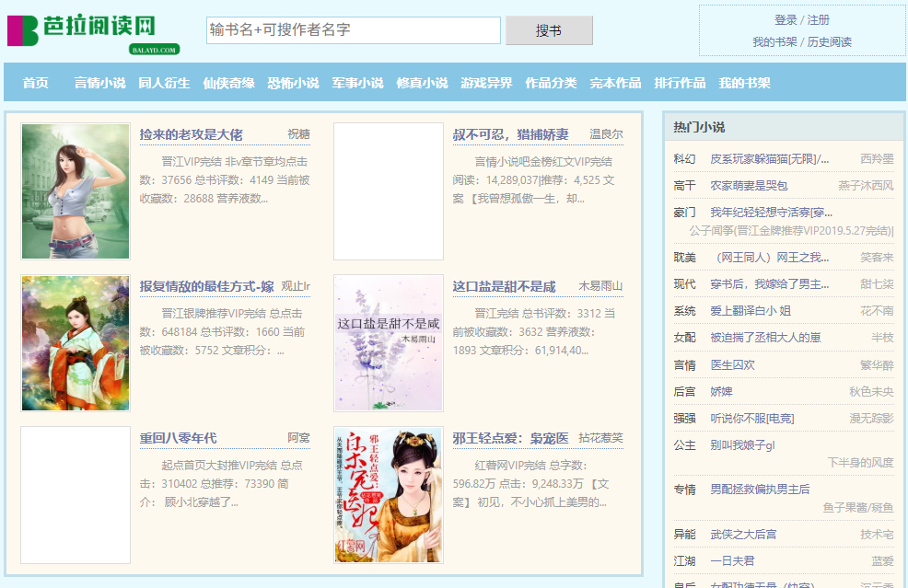
Task: Open the book title 重回八零年代
Action: point(179,437)
